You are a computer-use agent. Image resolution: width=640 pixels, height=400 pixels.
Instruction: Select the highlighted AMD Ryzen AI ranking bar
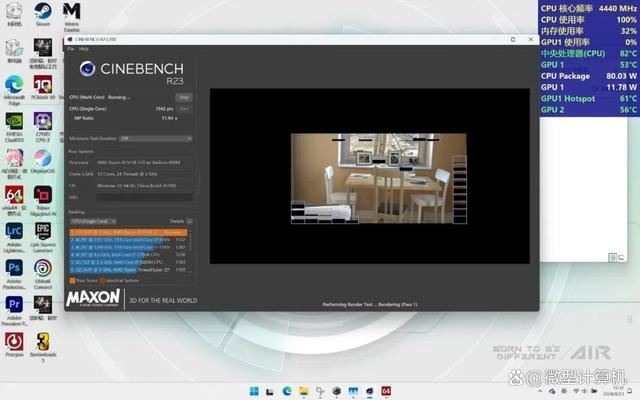pos(128,232)
